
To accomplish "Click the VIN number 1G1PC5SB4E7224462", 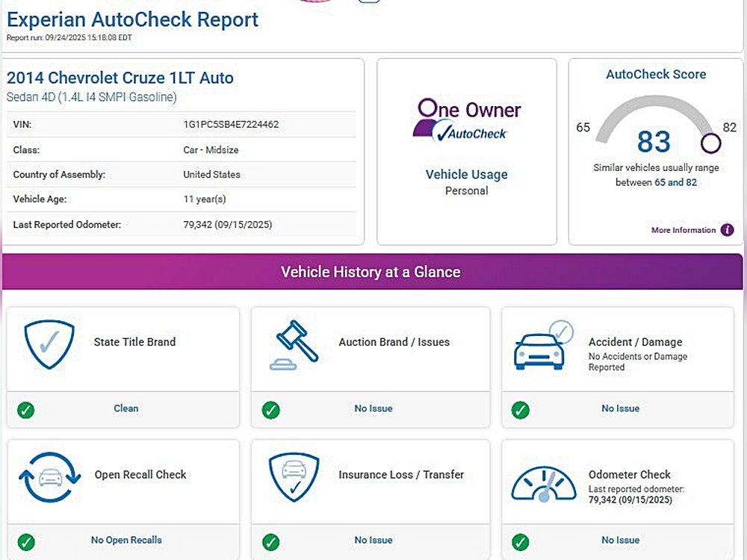I will click(x=231, y=125).
